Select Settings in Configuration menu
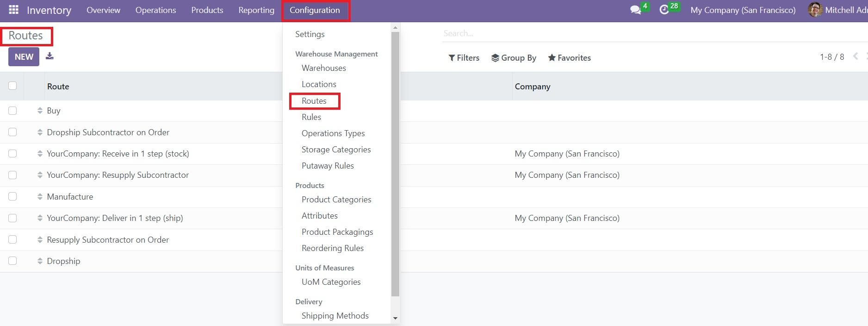 [x=310, y=34]
